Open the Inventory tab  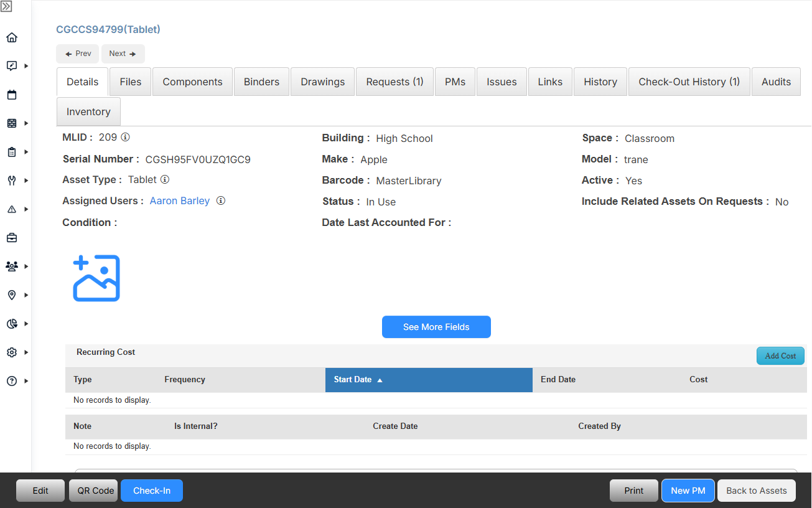pos(88,111)
